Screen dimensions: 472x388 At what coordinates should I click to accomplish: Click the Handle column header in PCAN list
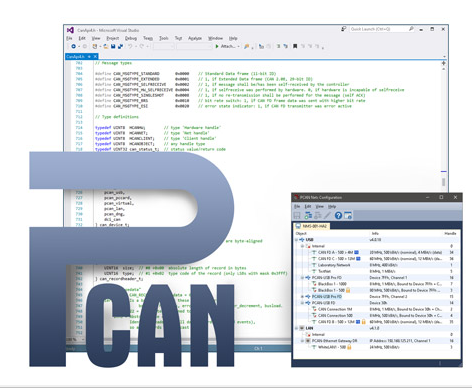tap(450, 233)
